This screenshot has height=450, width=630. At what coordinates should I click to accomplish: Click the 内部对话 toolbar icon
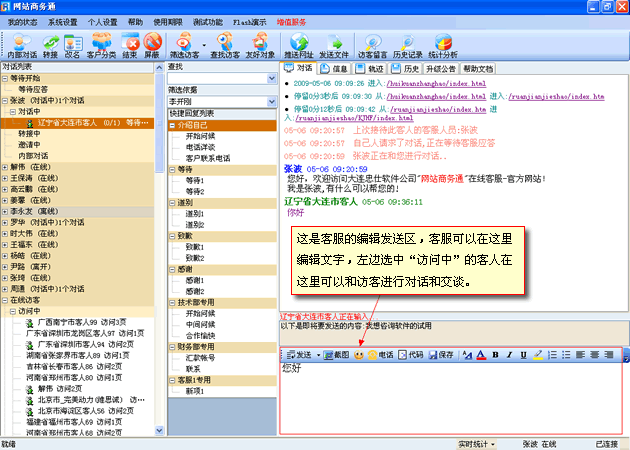pos(19,44)
